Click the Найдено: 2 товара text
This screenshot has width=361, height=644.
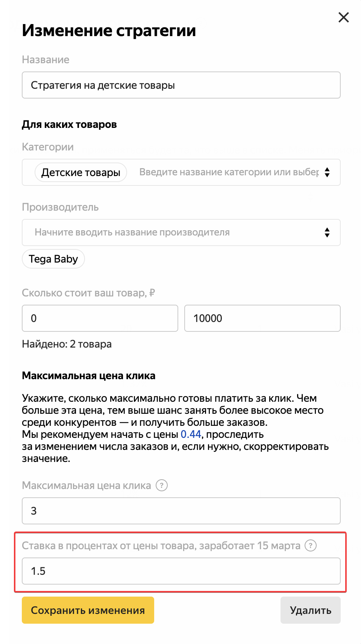(67, 344)
